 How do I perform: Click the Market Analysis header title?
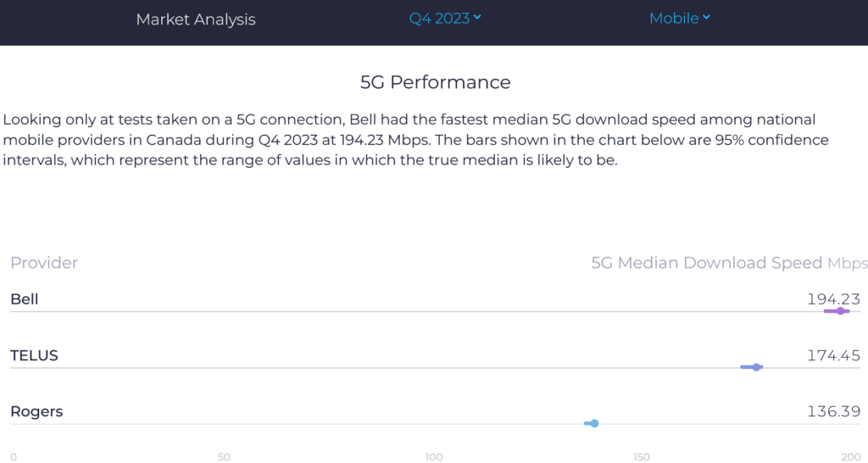196,19
